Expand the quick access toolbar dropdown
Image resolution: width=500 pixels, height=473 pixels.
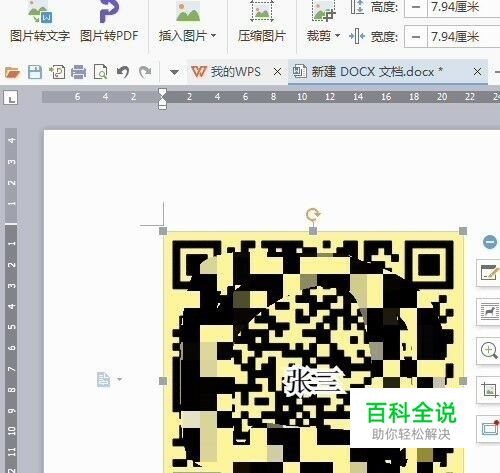point(174,72)
